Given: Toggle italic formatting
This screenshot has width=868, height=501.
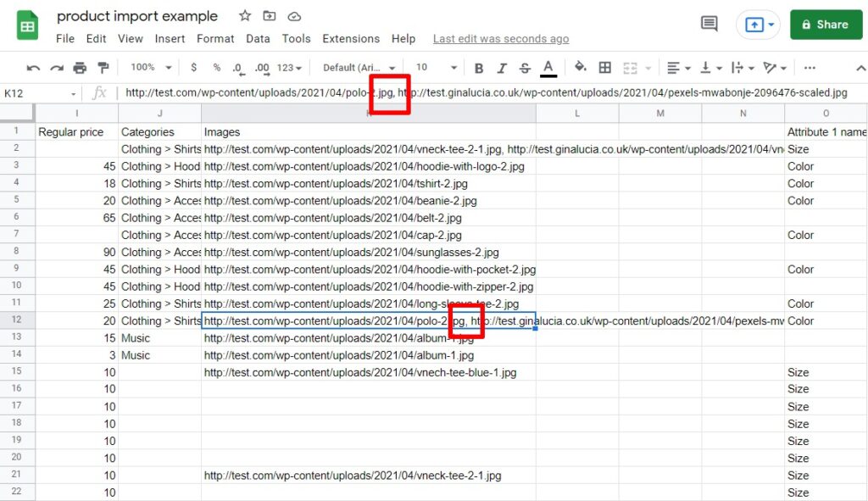Looking at the screenshot, I should coord(502,66).
